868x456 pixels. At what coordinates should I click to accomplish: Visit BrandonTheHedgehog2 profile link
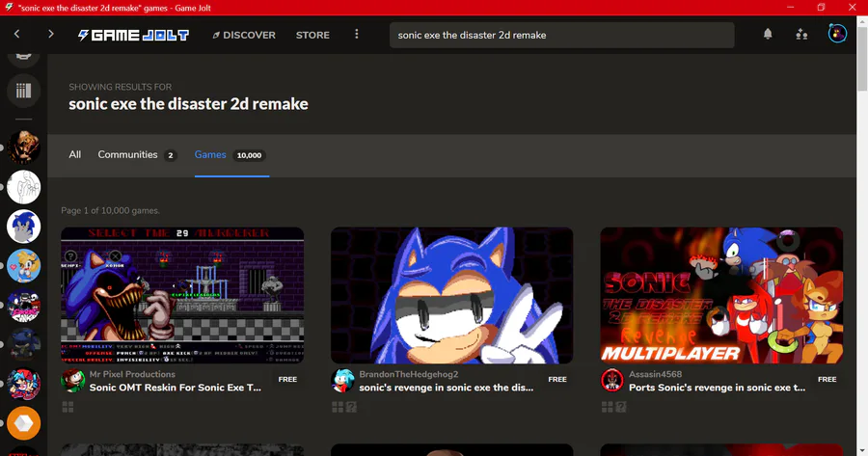tap(409, 374)
